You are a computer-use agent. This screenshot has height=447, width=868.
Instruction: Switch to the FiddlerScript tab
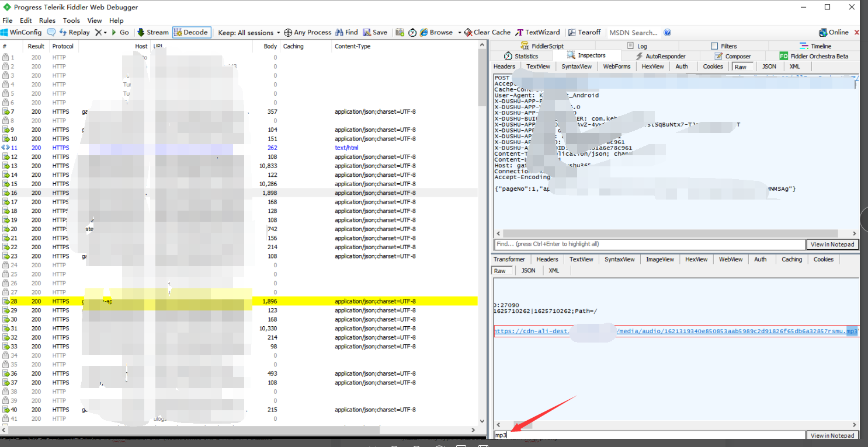(541, 46)
